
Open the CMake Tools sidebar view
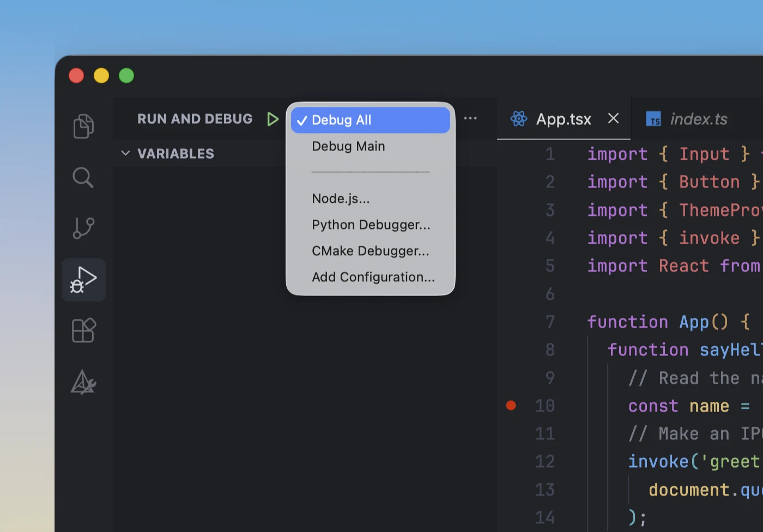pyautogui.click(x=83, y=382)
